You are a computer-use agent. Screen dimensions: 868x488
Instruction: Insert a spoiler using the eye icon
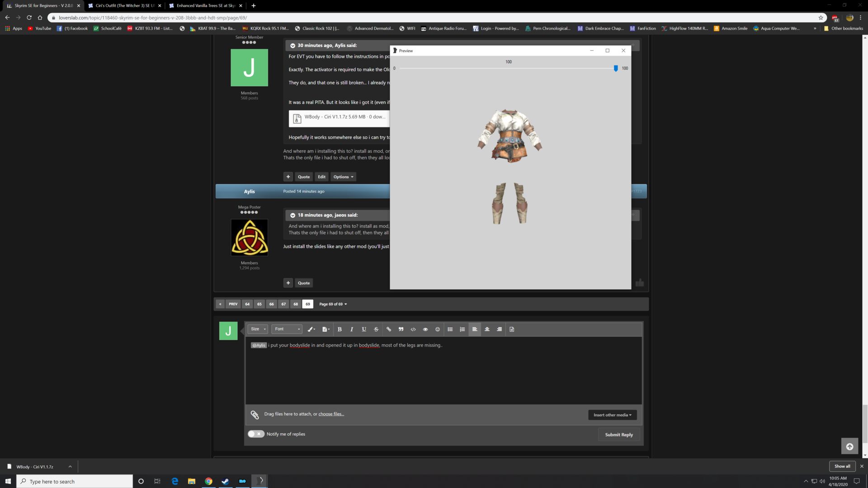[x=425, y=329]
